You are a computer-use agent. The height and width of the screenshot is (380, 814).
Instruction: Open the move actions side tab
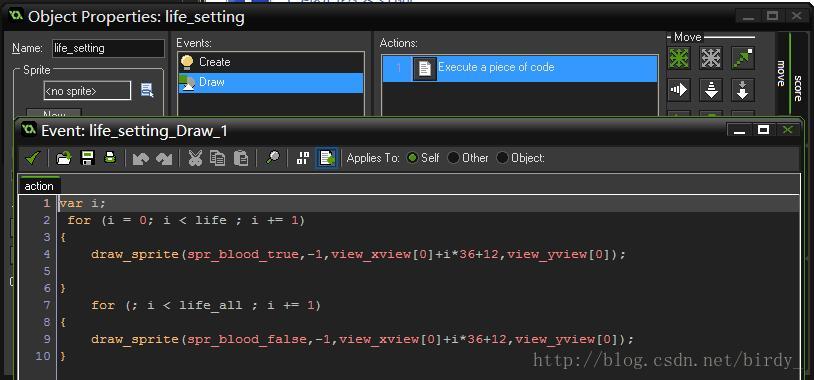click(782, 73)
